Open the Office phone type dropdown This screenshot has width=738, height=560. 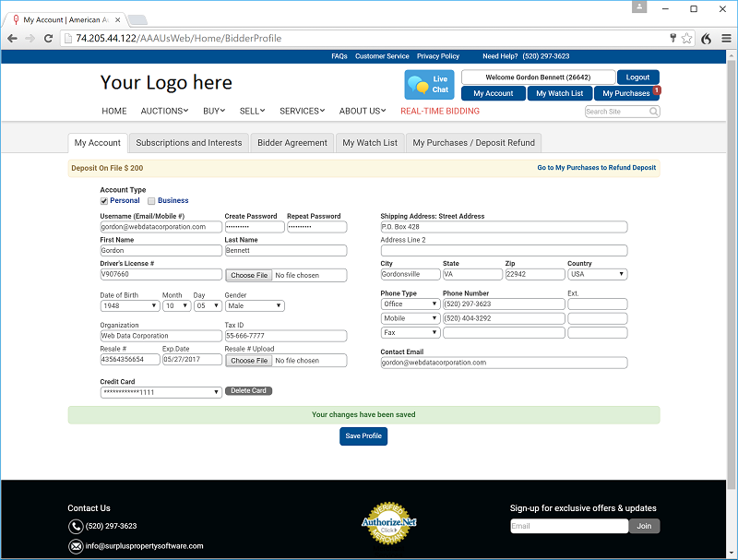click(x=411, y=304)
